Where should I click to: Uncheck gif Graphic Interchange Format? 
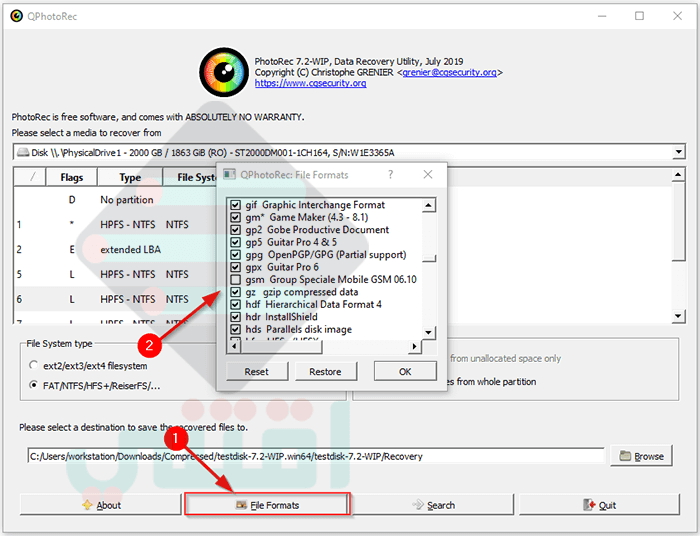pos(235,205)
